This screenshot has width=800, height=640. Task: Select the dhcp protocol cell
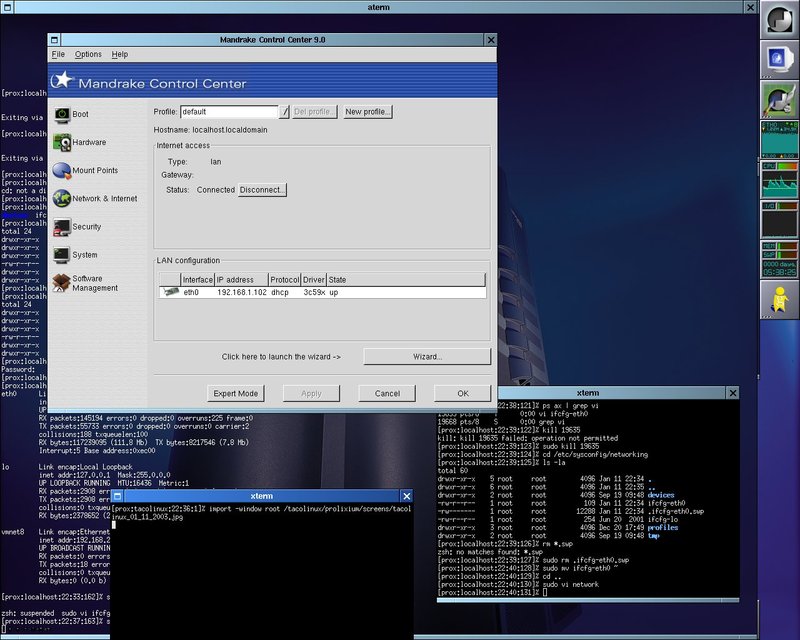click(x=280, y=292)
